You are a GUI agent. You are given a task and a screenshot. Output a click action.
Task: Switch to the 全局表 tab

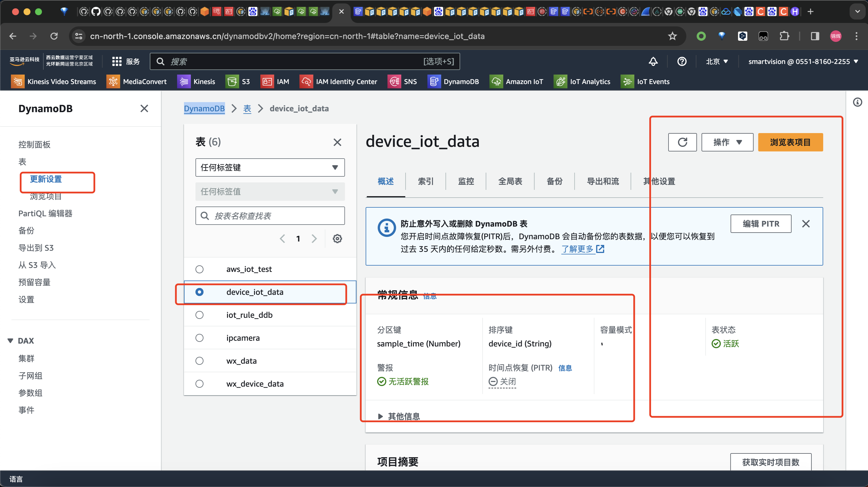(x=510, y=181)
